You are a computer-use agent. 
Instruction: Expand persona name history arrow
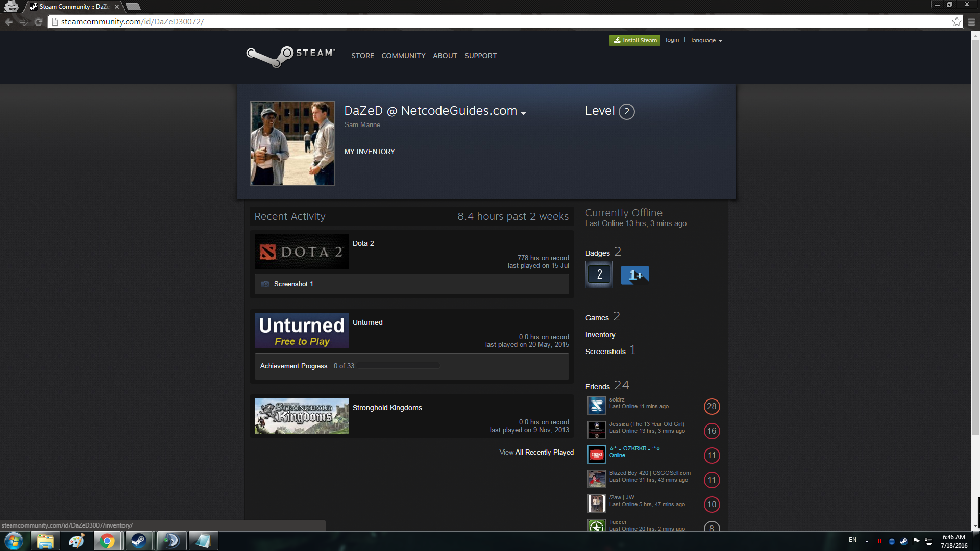pyautogui.click(x=523, y=113)
